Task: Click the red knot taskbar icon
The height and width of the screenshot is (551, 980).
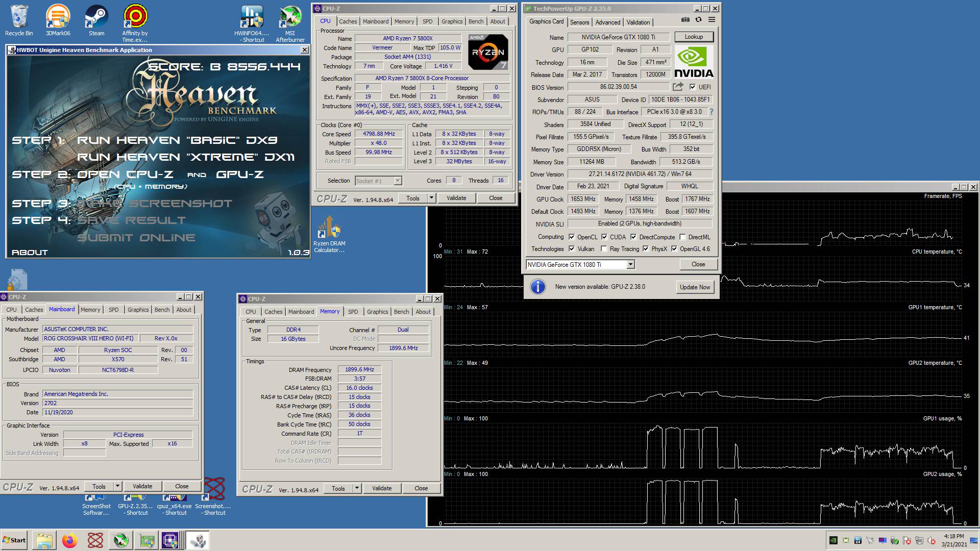Action: pos(95,540)
